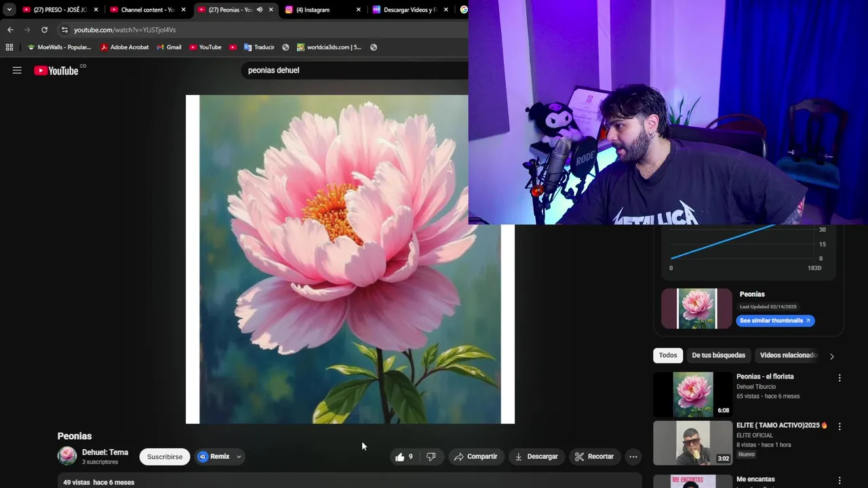Screen dimensions: 868x488
Task: Open the globe bookmark after worldcia3ds.com
Action: 374,47
